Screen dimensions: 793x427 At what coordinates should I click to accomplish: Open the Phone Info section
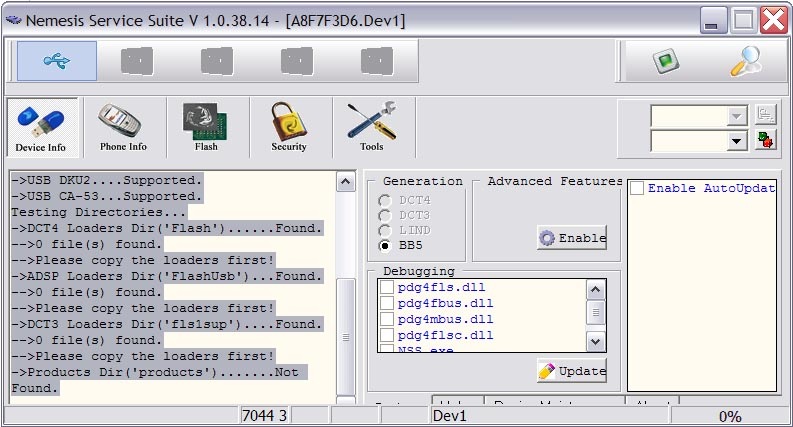pyautogui.click(x=123, y=127)
